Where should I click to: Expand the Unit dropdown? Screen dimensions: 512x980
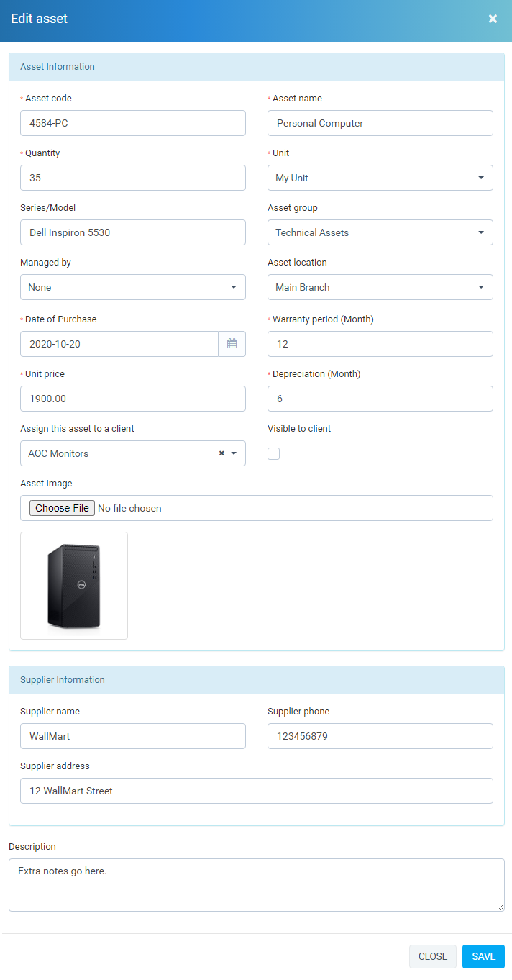(x=380, y=178)
